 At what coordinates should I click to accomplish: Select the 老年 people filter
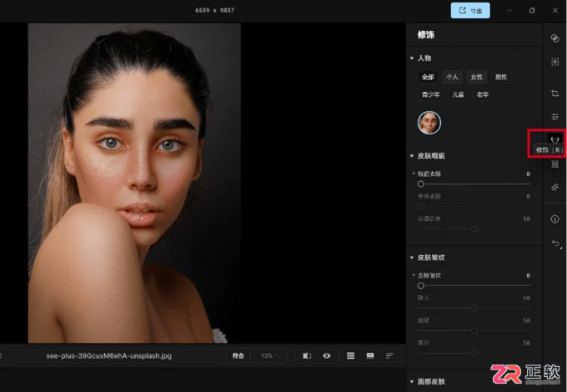pyautogui.click(x=483, y=94)
